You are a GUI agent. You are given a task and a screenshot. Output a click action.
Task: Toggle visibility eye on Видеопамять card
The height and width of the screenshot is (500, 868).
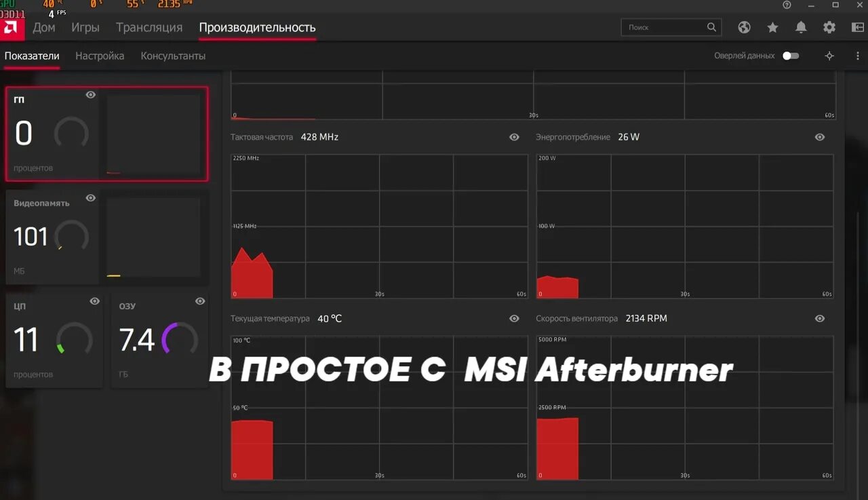click(91, 198)
